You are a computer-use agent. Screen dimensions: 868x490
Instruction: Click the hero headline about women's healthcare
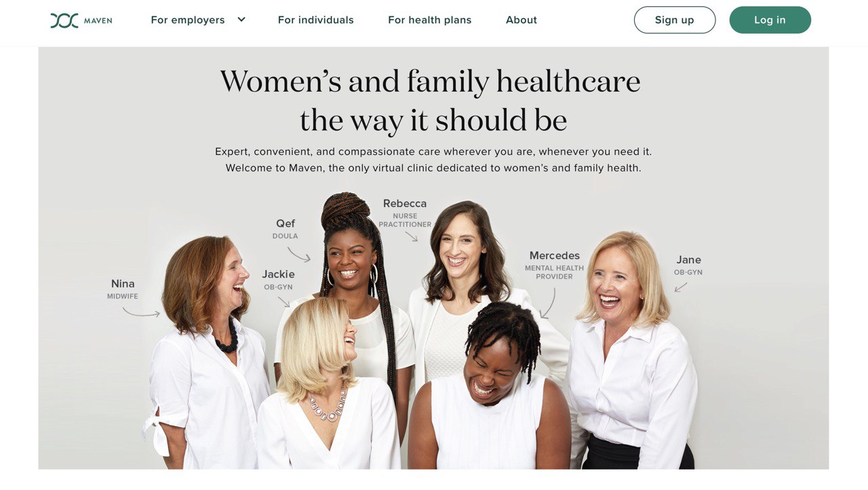coord(431,100)
